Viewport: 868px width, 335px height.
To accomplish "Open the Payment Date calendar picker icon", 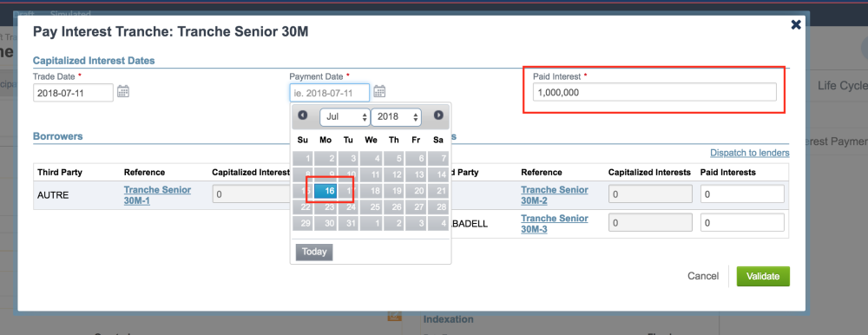I will point(379,92).
